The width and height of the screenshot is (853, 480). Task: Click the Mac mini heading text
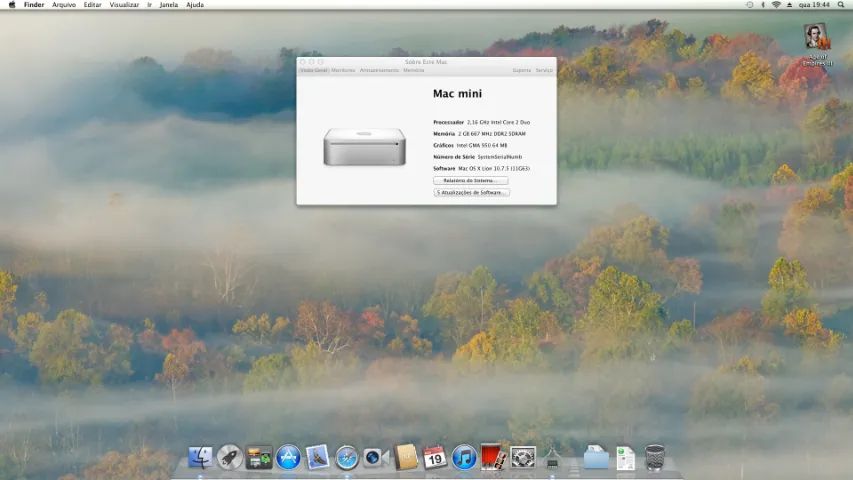458,94
